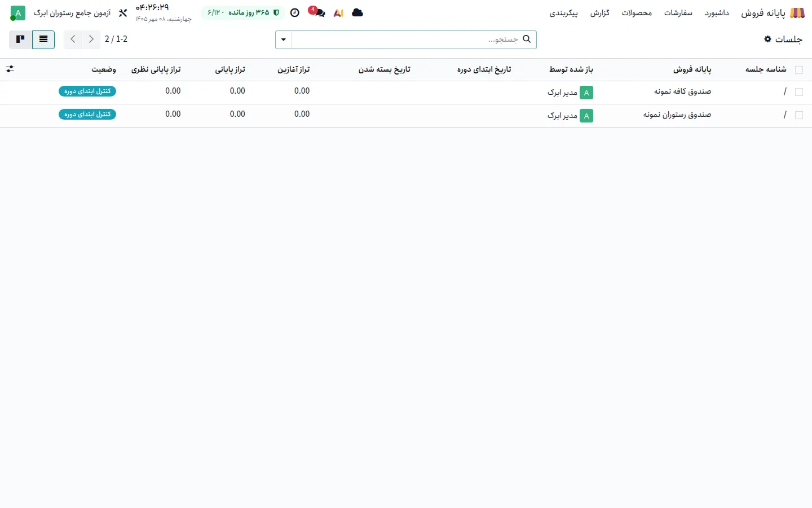The image size is (812, 508).
Task: Open the سفارشات menu
Action: point(678,12)
